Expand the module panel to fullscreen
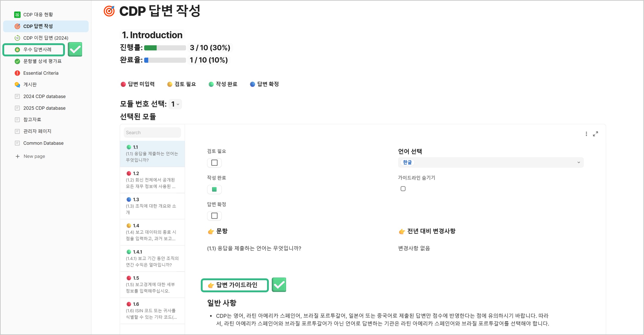 596,134
